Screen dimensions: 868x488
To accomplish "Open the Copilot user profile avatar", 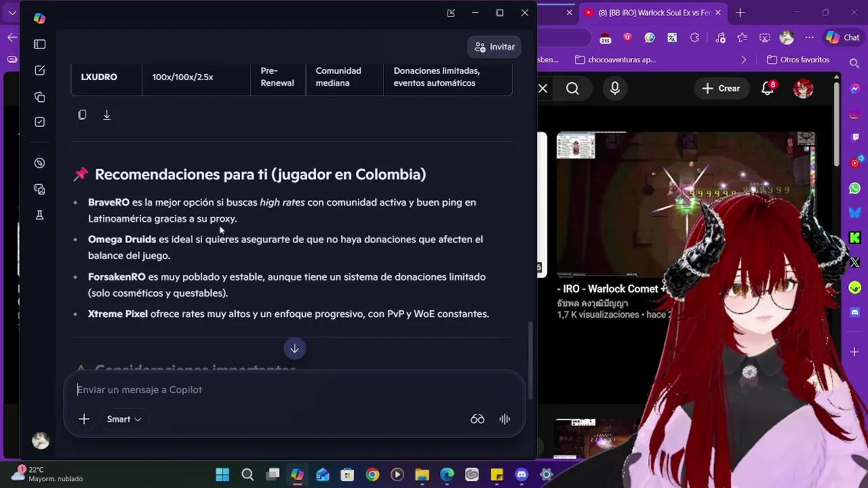I will (x=41, y=441).
